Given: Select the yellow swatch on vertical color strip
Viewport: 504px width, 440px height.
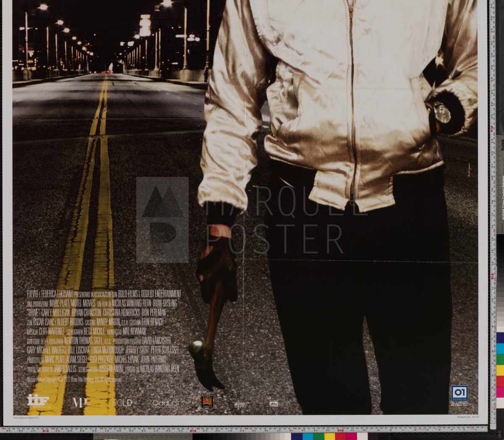Looking at the screenshot, I should (x=500, y=370).
